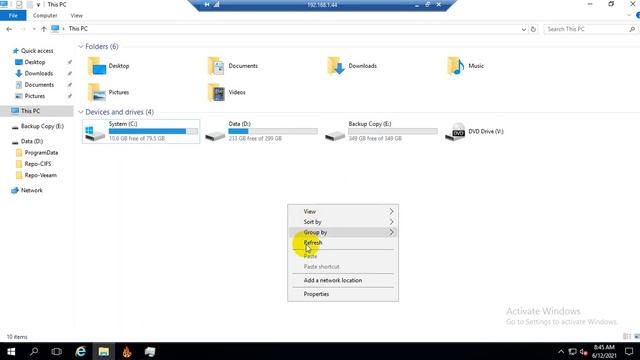The height and width of the screenshot is (360, 640).
Task: Open Task View on taskbar
Action: (x=57, y=351)
